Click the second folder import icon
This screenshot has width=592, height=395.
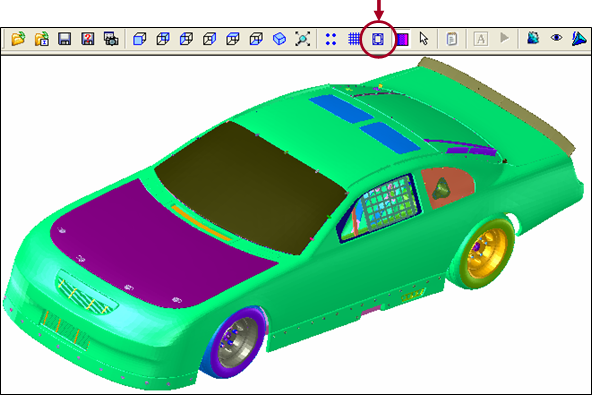click(42, 39)
